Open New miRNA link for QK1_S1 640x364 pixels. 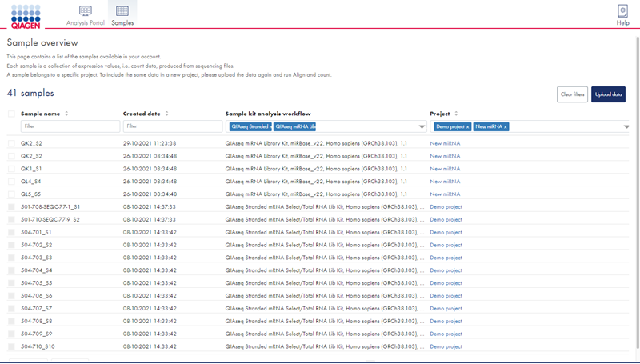(x=445, y=169)
